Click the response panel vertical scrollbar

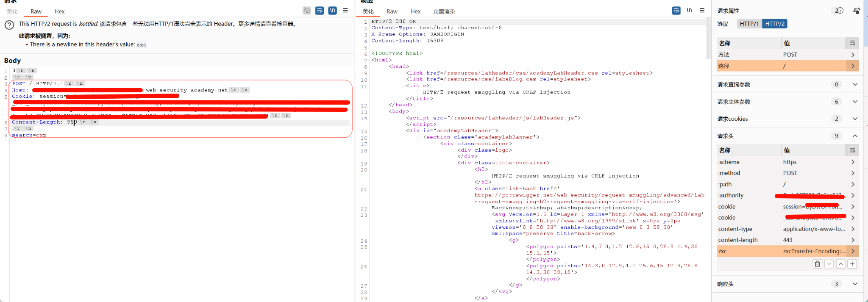[708, 38]
